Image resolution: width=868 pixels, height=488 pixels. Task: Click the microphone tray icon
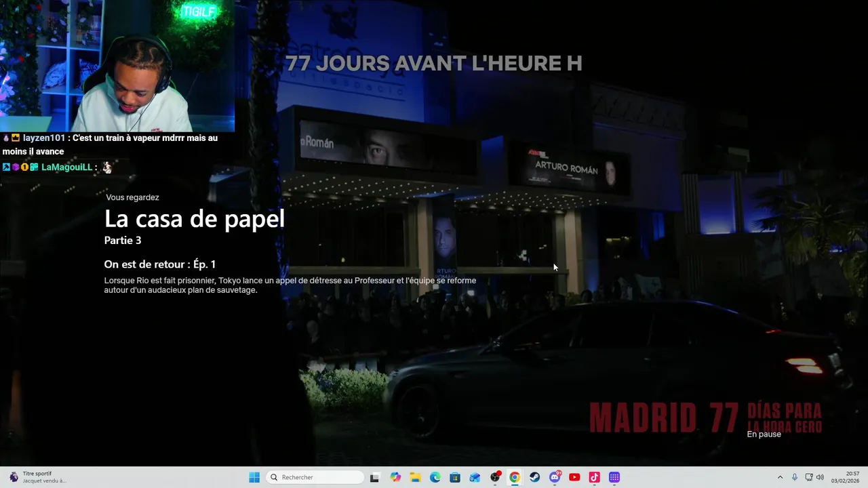coord(795,477)
